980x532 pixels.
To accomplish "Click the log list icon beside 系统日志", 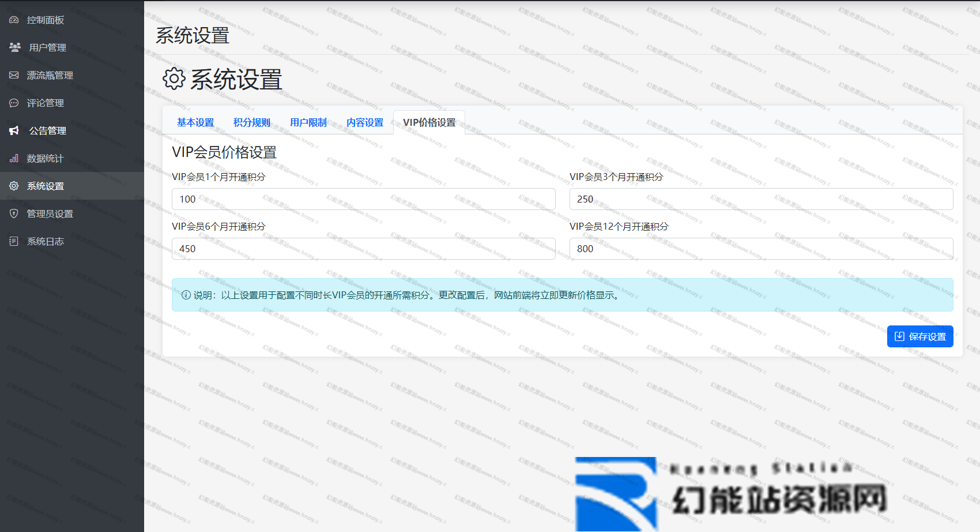I will [14, 241].
